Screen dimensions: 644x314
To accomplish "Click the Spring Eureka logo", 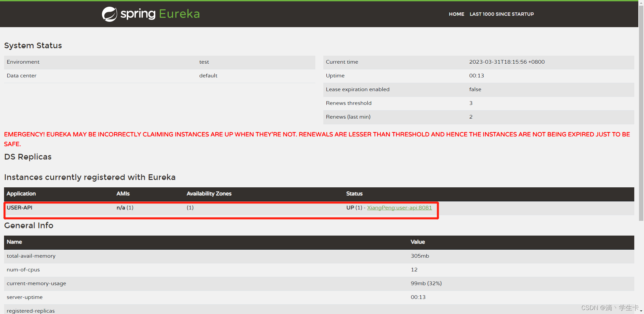I will click(x=151, y=14).
